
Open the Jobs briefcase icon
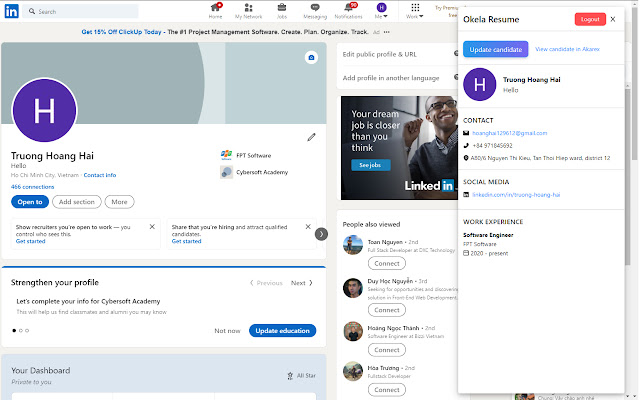tap(282, 11)
